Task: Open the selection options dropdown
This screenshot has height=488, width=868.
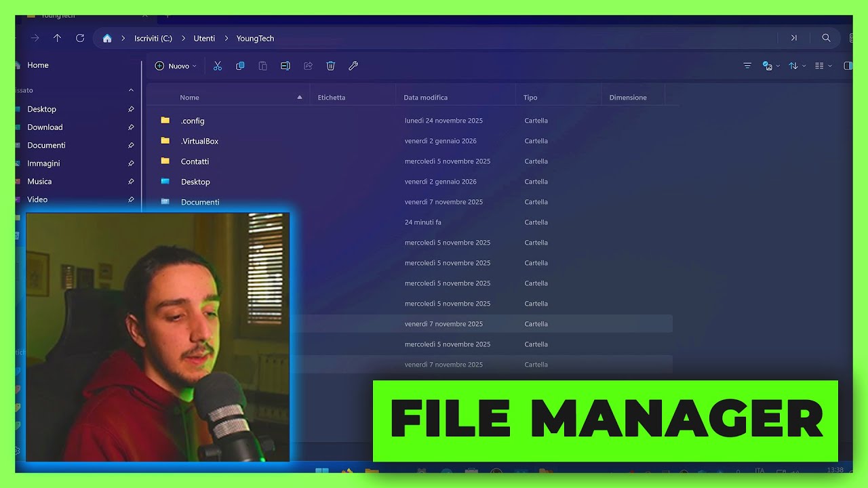Action: pyautogui.click(x=771, y=66)
